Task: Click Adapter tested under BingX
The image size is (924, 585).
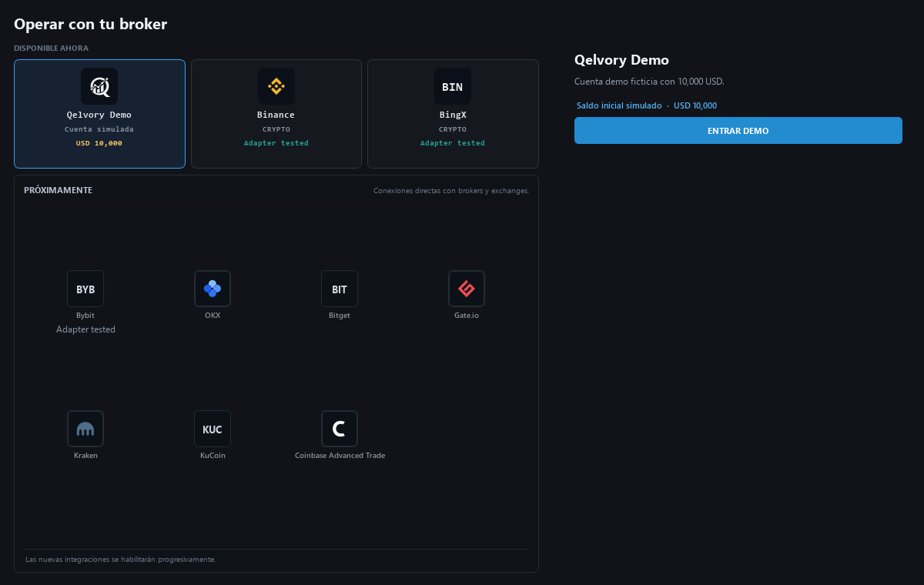Action: pos(453,143)
